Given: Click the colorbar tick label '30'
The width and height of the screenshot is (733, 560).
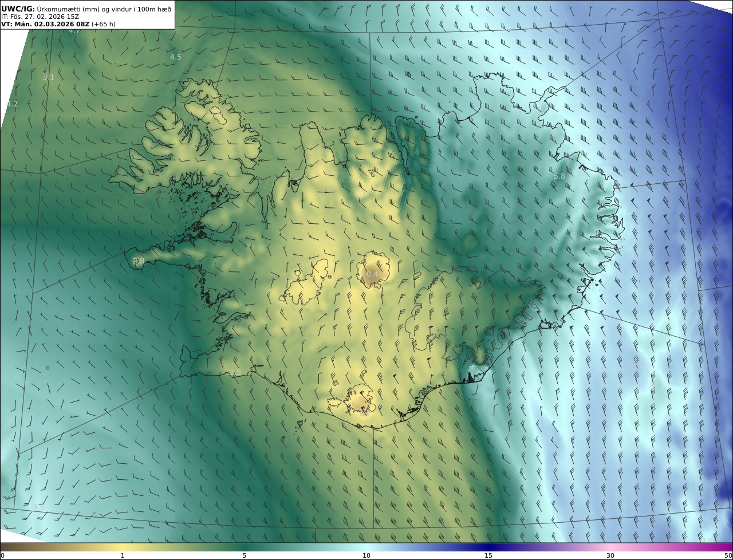Looking at the screenshot, I should [x=610, y=555].
